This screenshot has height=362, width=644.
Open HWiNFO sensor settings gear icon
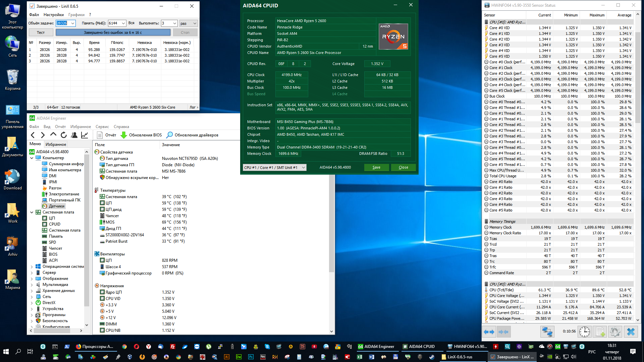pos(615,332)
